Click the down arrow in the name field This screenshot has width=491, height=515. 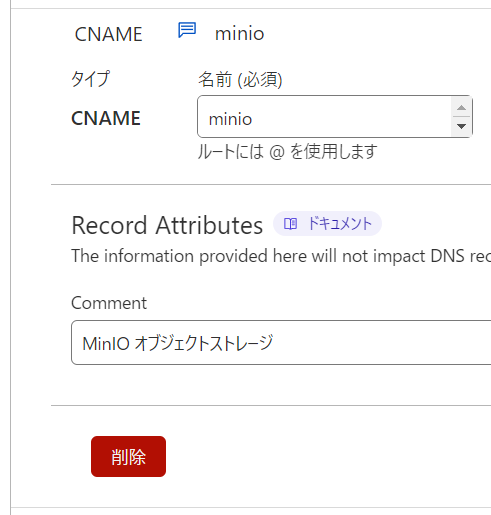coord(461,126)
